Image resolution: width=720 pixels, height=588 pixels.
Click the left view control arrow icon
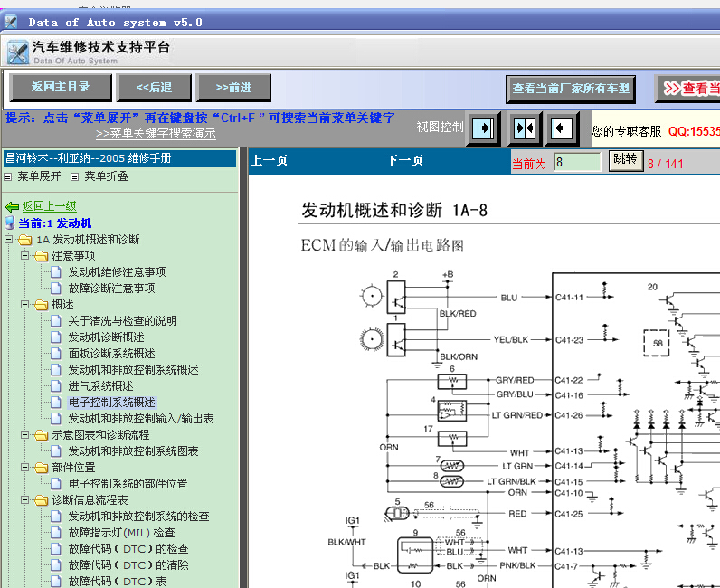(x=484, y=128)
